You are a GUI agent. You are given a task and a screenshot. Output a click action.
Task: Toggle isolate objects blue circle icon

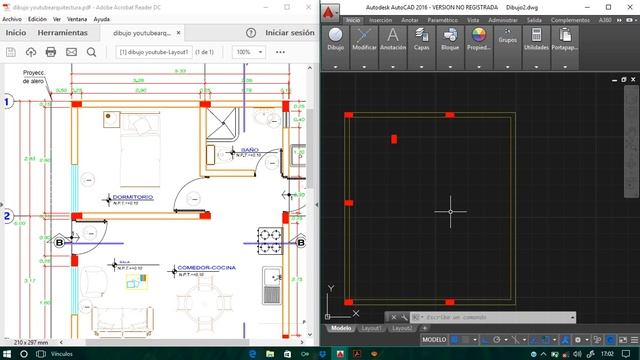click(x=610, y=340)
